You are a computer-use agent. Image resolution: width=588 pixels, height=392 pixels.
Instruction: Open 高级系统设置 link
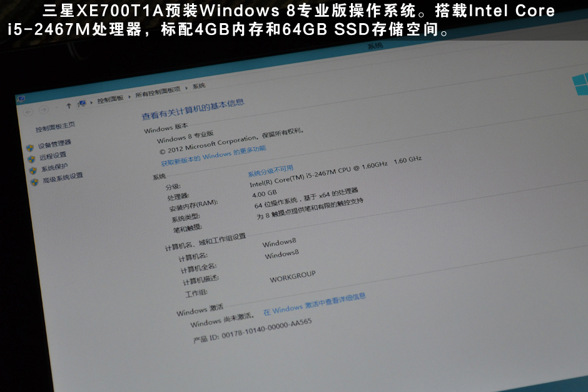tap(63, 178)
